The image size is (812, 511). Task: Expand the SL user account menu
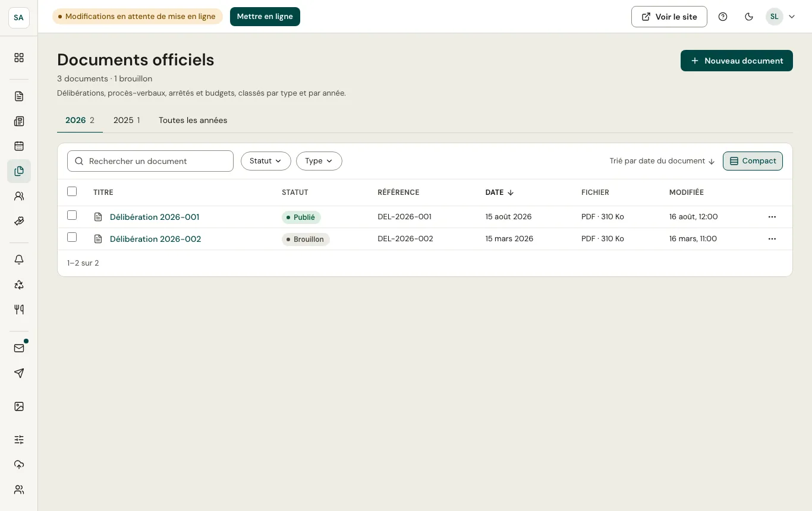coord(780,17)
